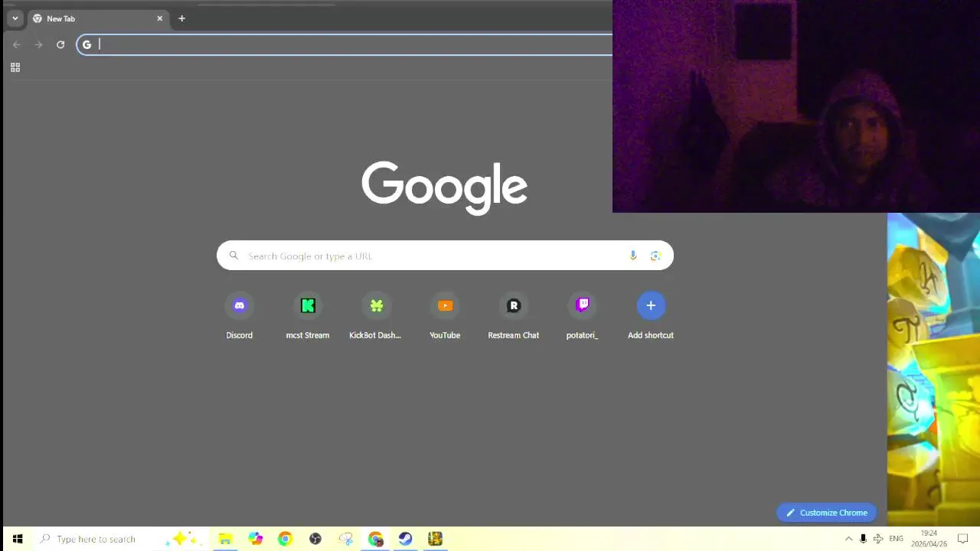The width and height of the screenshot is (980, 551).
Task: Click the magnifier icon in search box
Action: click(234, 256)
